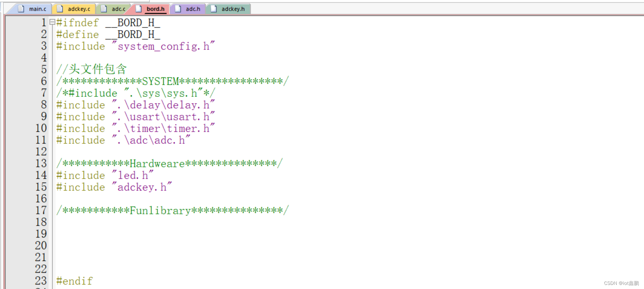Image resolution: width=644 pixels, height=289 pixels.
Task: Click the file icon on bord.h tab
Action: 139,9
